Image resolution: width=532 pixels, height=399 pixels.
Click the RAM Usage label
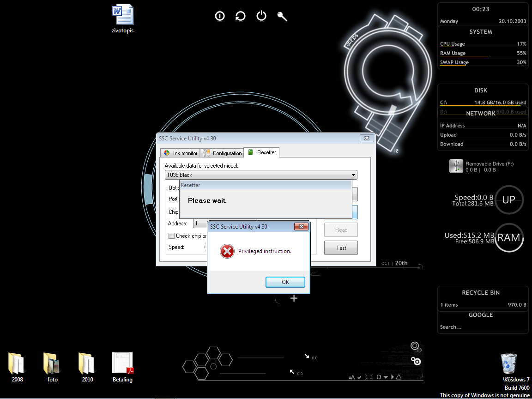(x=453, y=53)
